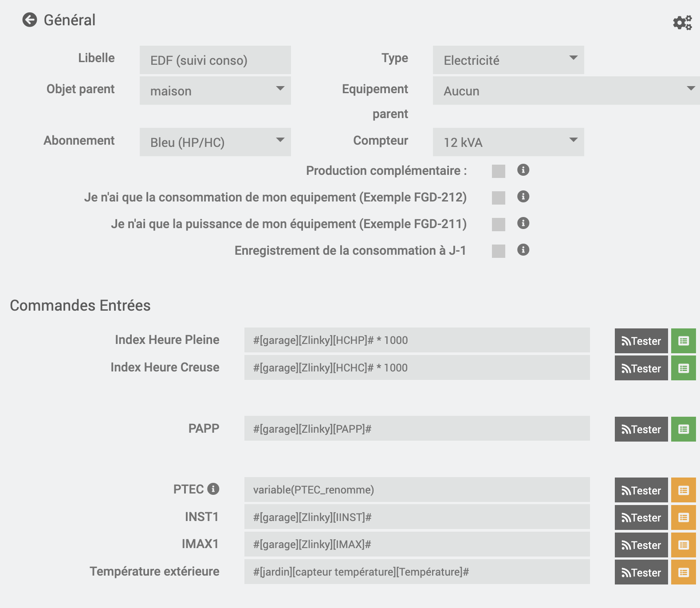Screen dimensions: 700x608
Task: Open the Compteur 12 kVA dropdown
Action: pyautogui.click(x=508, y=142)
